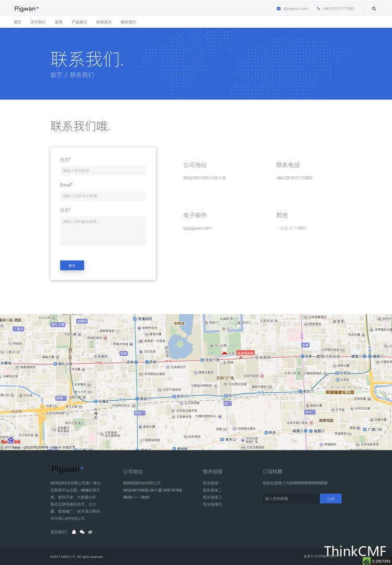Click the +86 0374 2117083 number in header
This screenshot has width=392, height=565.
point(338,9)
